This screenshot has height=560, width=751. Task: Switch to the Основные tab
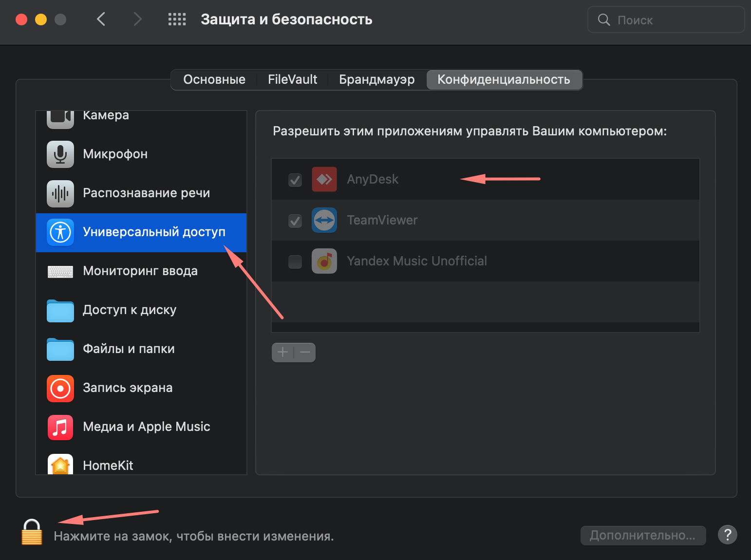[x=214, y=79]
